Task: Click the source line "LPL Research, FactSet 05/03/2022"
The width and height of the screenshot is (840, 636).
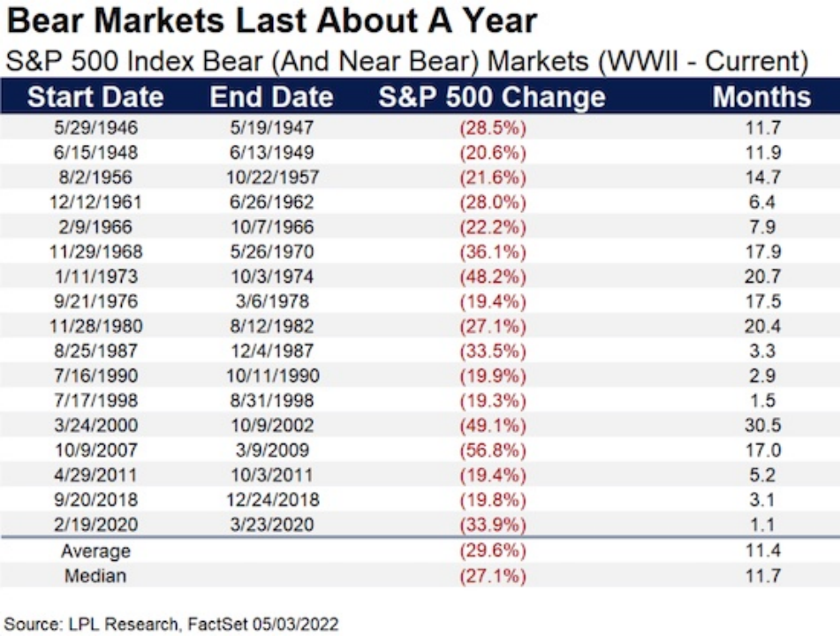Action: pyautogui.click(x=171, y=624)
